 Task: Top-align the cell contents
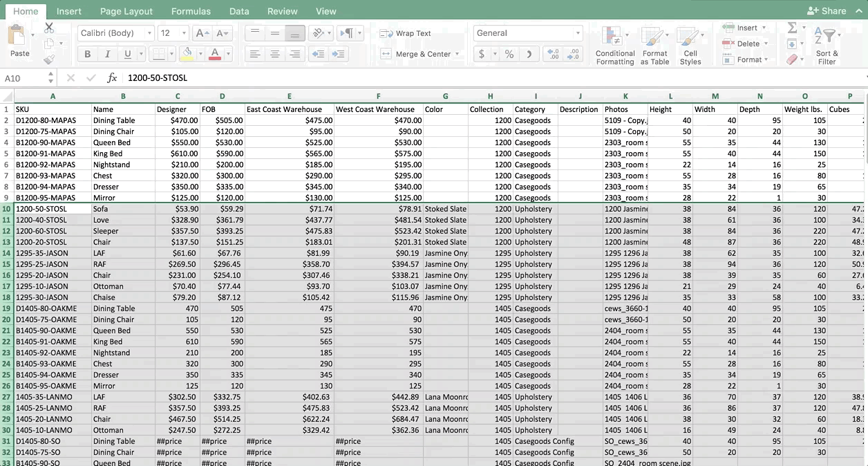coord(255,33)
